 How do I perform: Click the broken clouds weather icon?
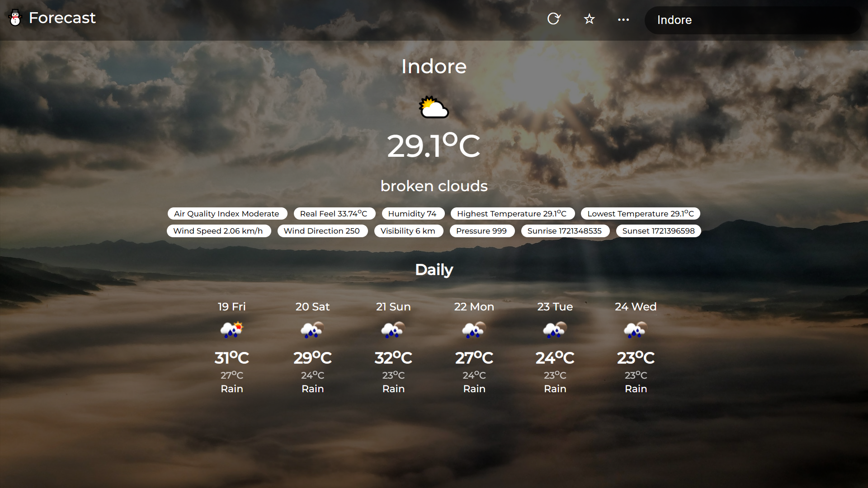[x=434, y=108]
